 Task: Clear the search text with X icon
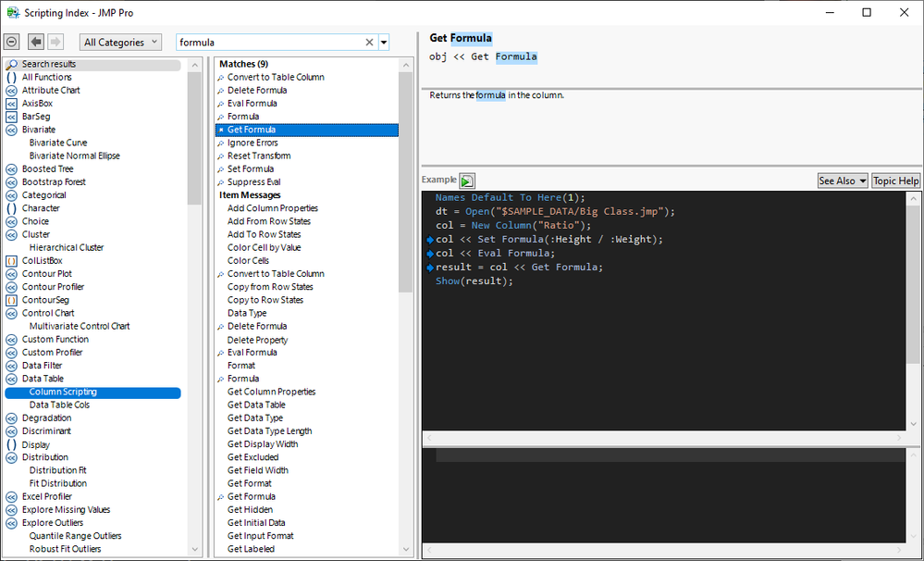click(x=369, y=43)
